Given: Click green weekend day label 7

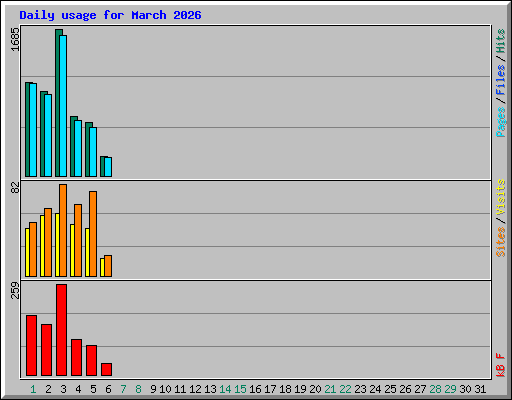Looking at the screenshot, I should (123, 389).
